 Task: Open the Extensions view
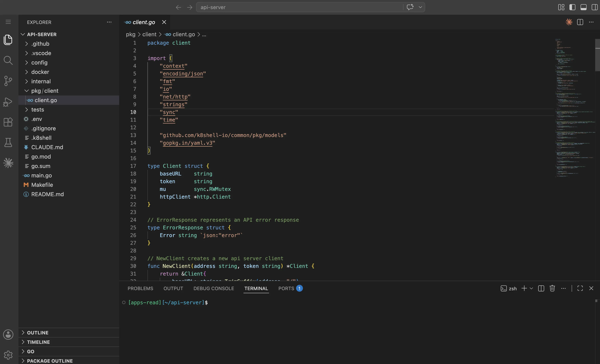(8, 122)
